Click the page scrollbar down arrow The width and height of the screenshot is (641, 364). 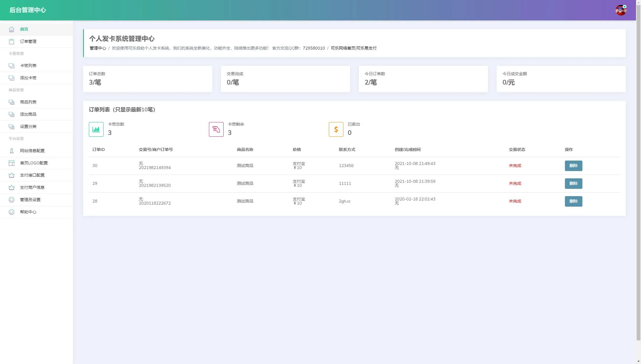pyautogui.click(x=638, y=361)
